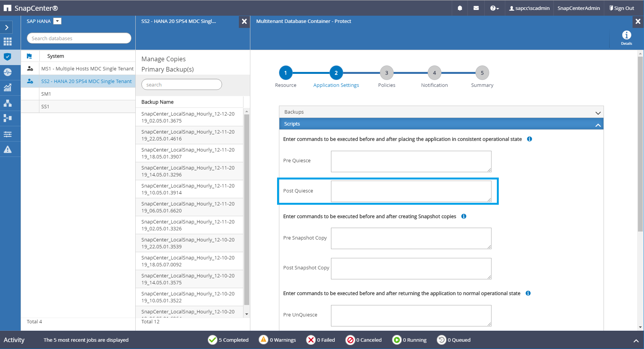Click the SS2 row protection status icon
This screenshot has height=349, width=644.
(x=30, y=81)
